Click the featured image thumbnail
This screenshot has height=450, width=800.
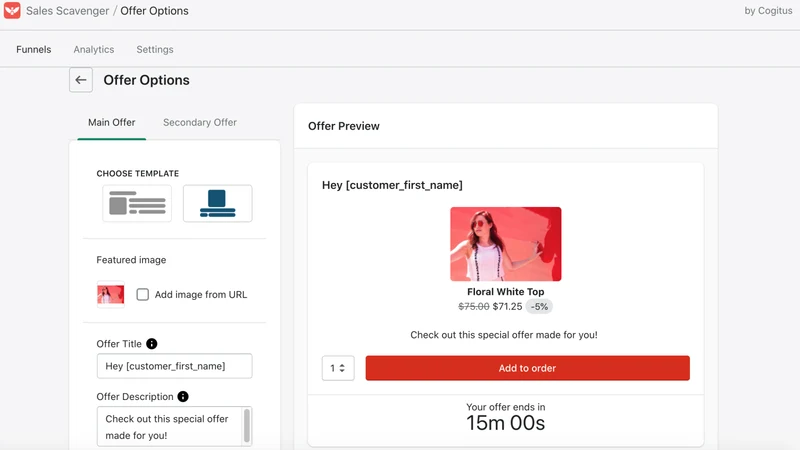point(111,294)
